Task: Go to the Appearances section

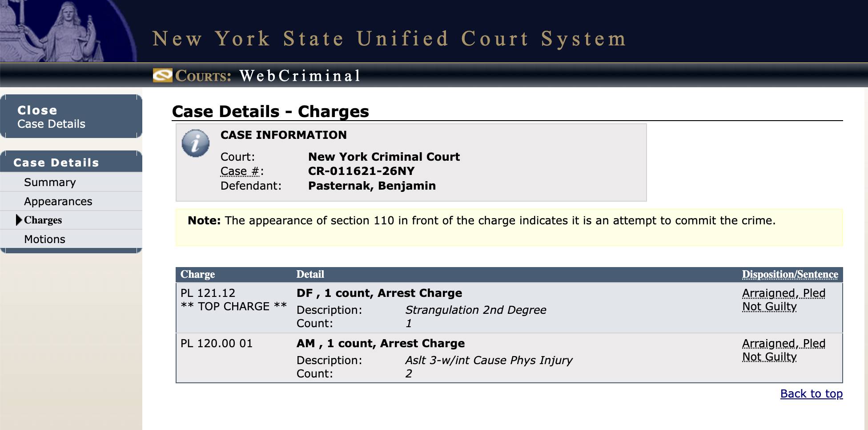Action: point(58,201)
